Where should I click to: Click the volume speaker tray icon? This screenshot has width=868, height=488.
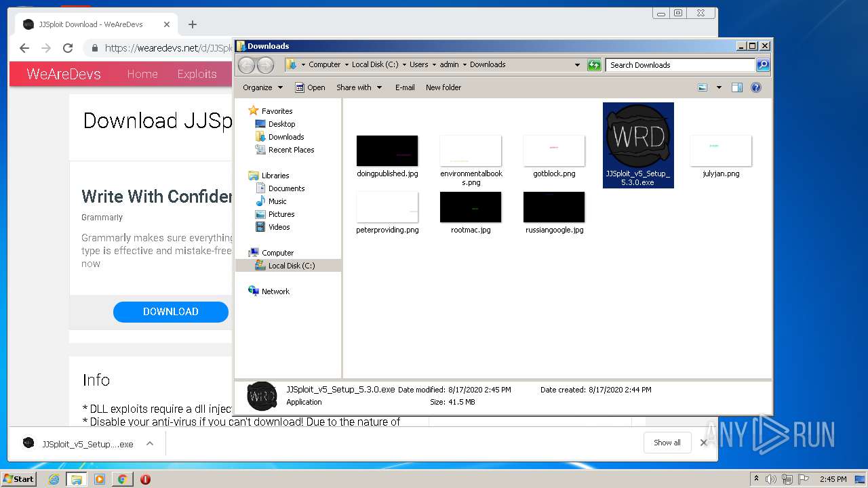[771, 479]
